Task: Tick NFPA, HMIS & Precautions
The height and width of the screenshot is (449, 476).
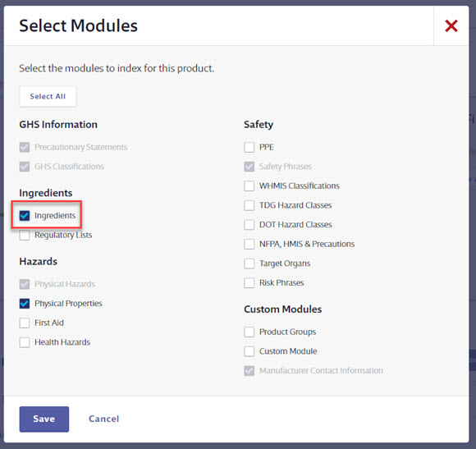Action: click(249, 244)
